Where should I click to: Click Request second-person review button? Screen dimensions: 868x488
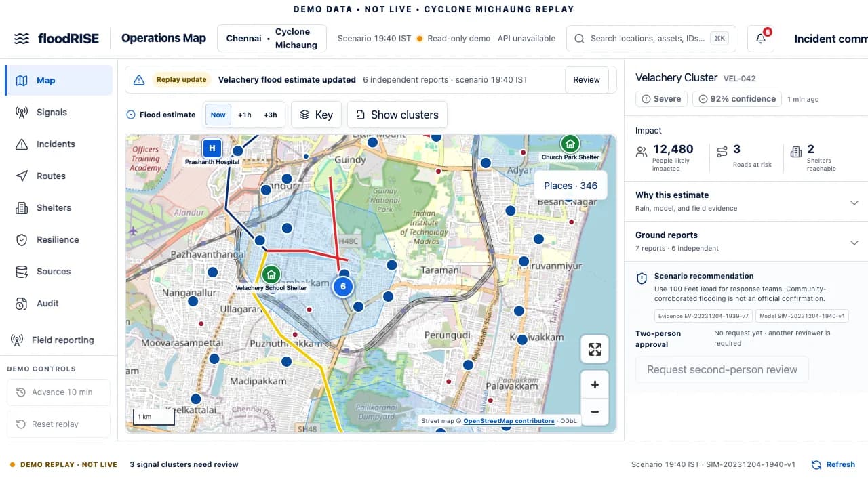pyautogui.click(x=722, y=369)
